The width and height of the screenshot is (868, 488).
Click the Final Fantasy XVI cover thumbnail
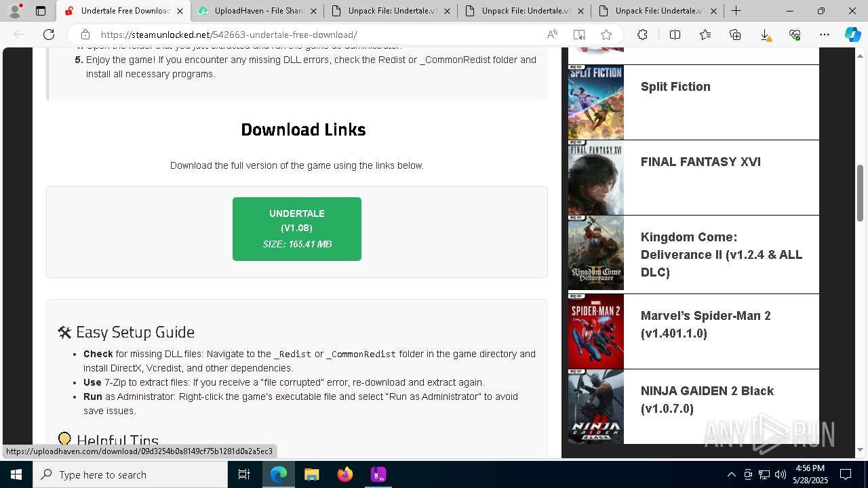tap(596, 178)
